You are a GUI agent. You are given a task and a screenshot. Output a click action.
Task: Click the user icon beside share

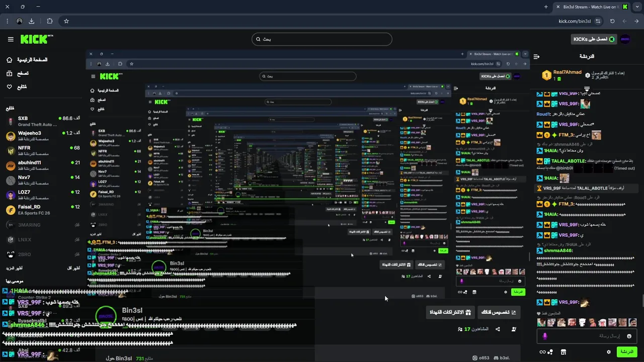click(514, 329)
